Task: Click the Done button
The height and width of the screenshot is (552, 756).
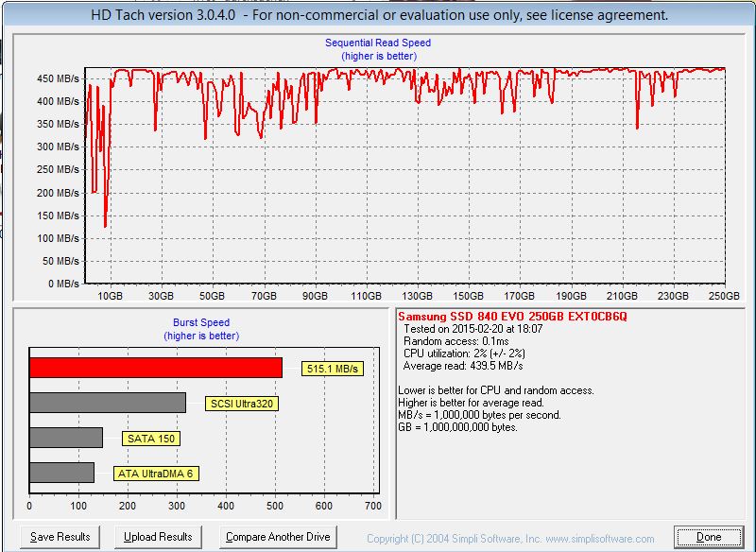Action: 708,537
